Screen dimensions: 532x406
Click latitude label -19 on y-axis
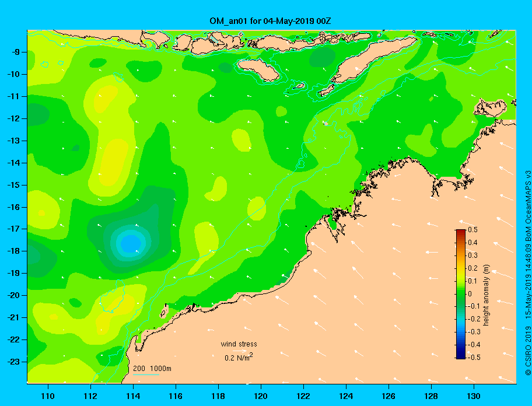13,274
